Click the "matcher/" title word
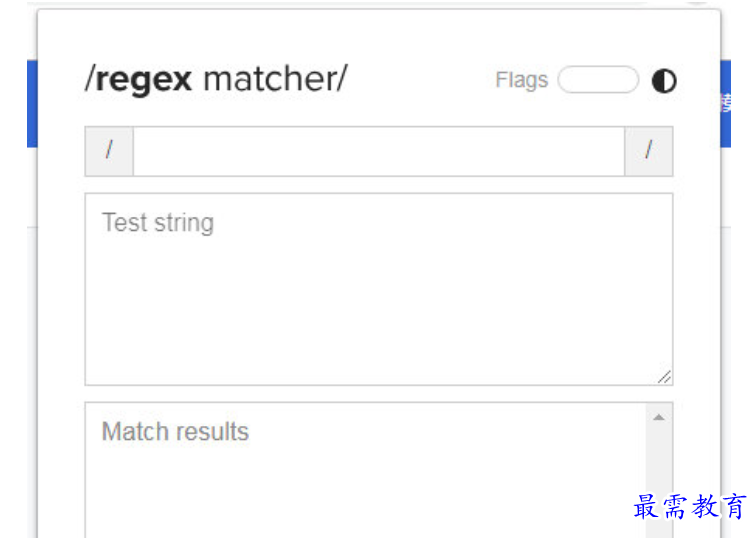755x538 pixels. (275, 79)
